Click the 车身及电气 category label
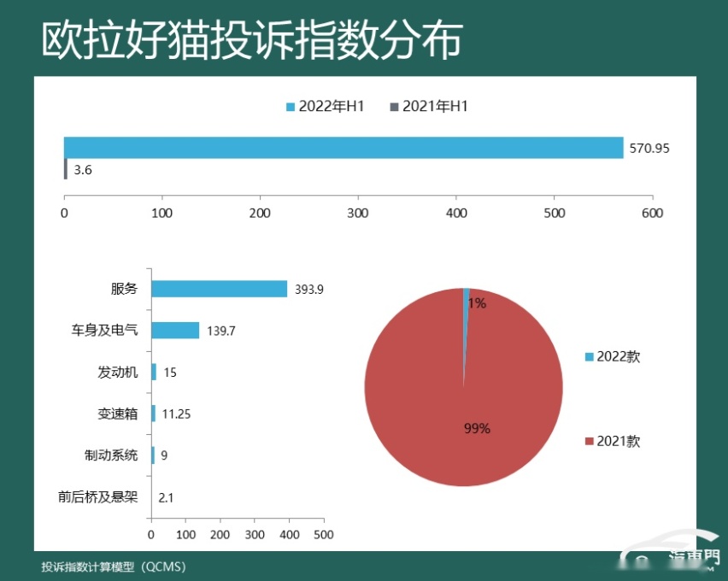Image resolution: width=728 pixels, height=581 pixels. (104, 330)
